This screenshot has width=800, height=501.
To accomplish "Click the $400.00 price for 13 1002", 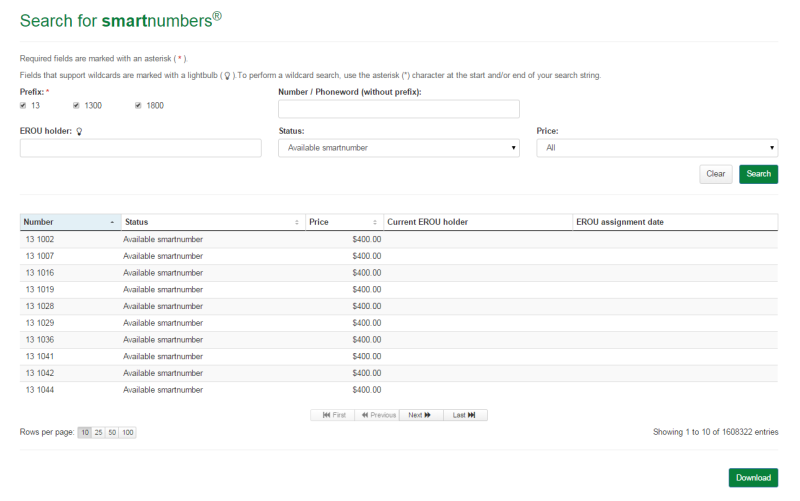I will point(366,239).
